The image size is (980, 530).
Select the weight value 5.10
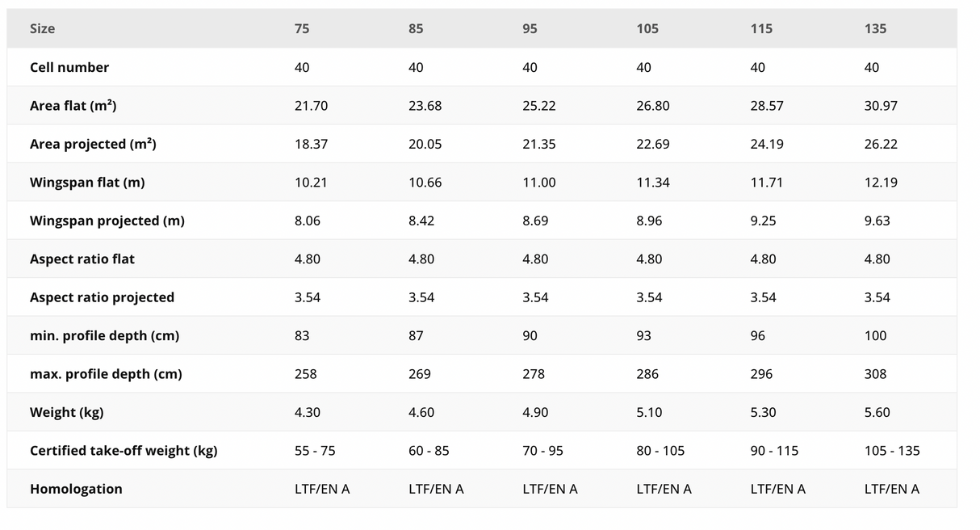click(x=649, y=413)
